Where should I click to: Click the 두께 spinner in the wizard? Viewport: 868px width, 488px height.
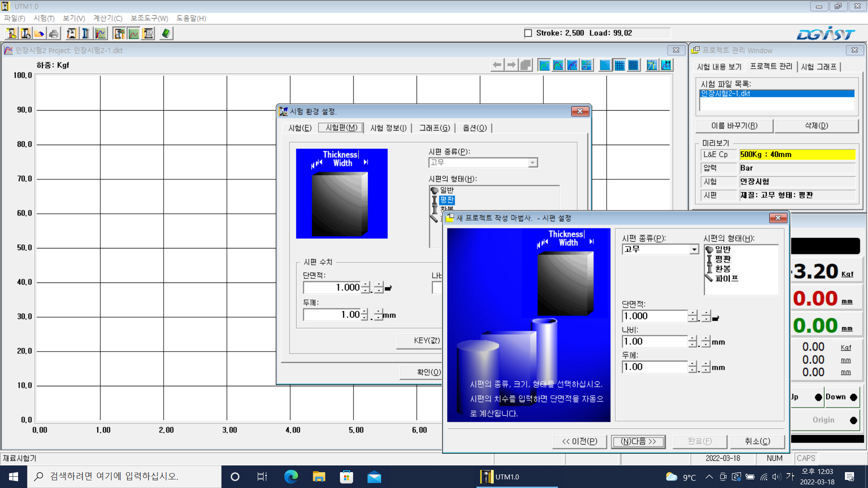click(693, 367)
